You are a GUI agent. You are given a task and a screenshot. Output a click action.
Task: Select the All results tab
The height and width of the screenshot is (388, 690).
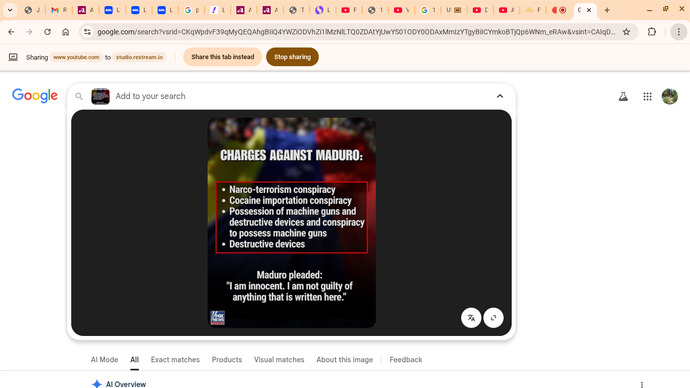click(134, 359)
